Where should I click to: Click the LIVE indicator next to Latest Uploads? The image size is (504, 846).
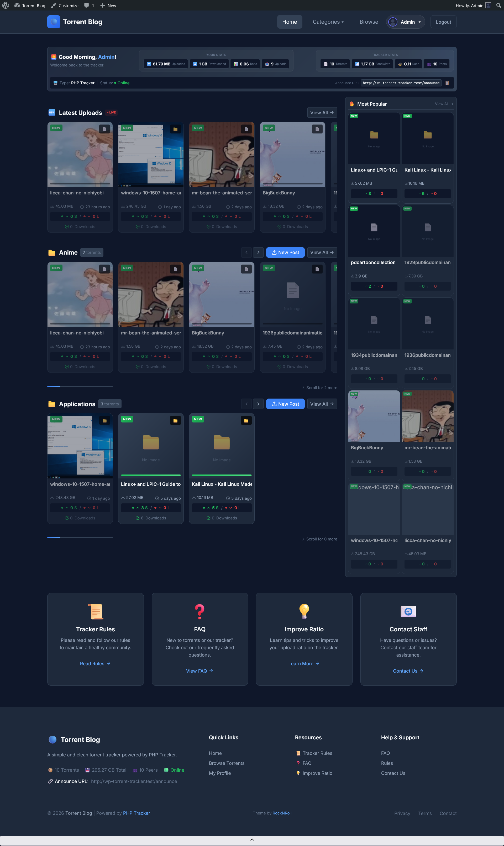click(x=111, y=112)
